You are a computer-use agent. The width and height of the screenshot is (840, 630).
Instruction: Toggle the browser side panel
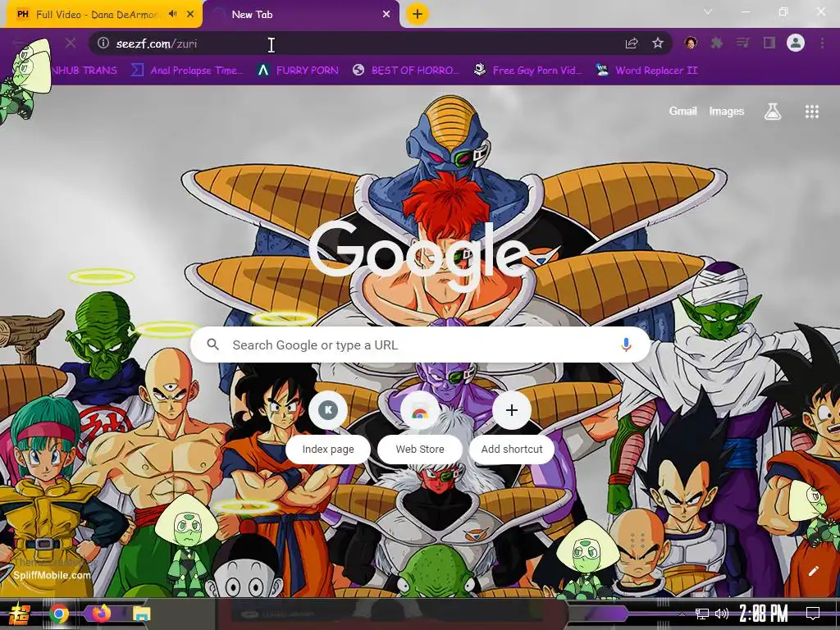(x=769, y=43)
